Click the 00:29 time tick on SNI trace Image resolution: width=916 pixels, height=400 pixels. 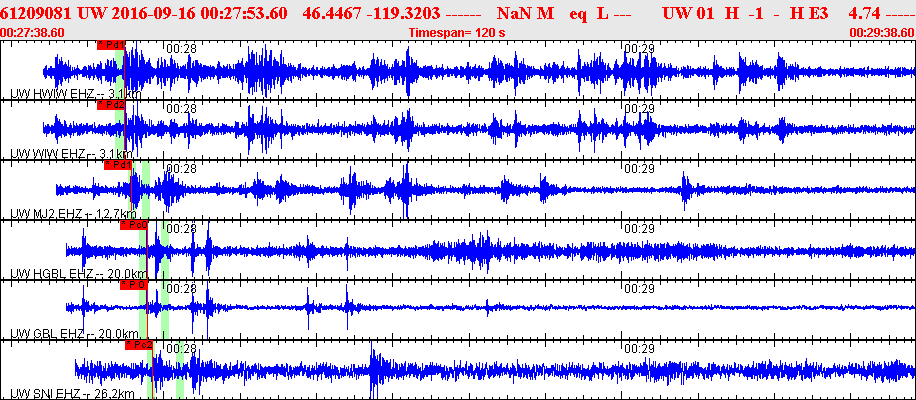pos(639,348)
